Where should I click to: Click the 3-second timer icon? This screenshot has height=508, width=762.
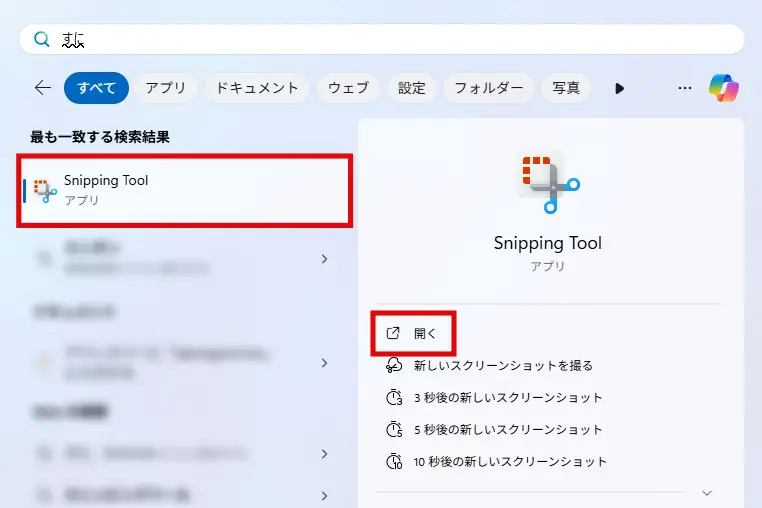pyautogui.click(x=394, y=398)
